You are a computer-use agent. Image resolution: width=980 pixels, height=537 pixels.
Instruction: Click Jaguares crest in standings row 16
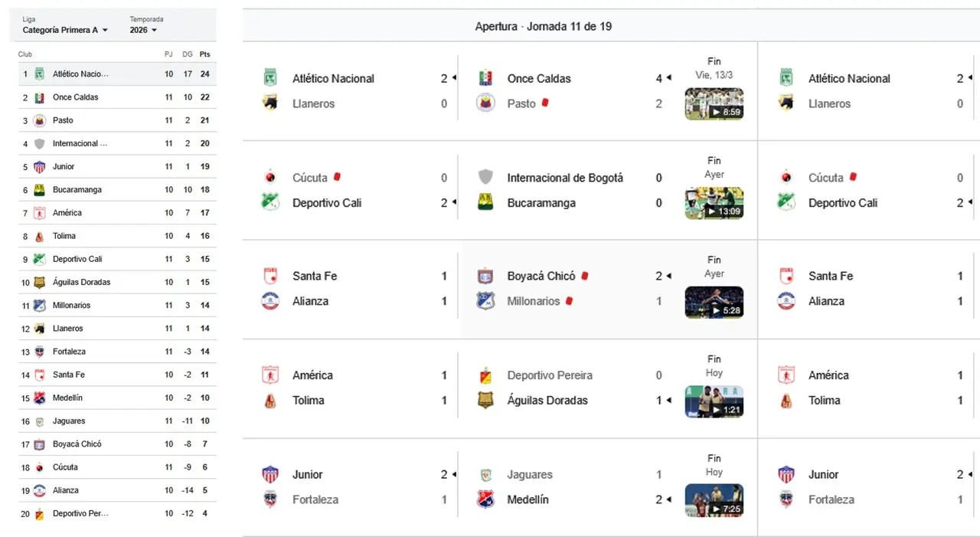click(x=40, y=421)
